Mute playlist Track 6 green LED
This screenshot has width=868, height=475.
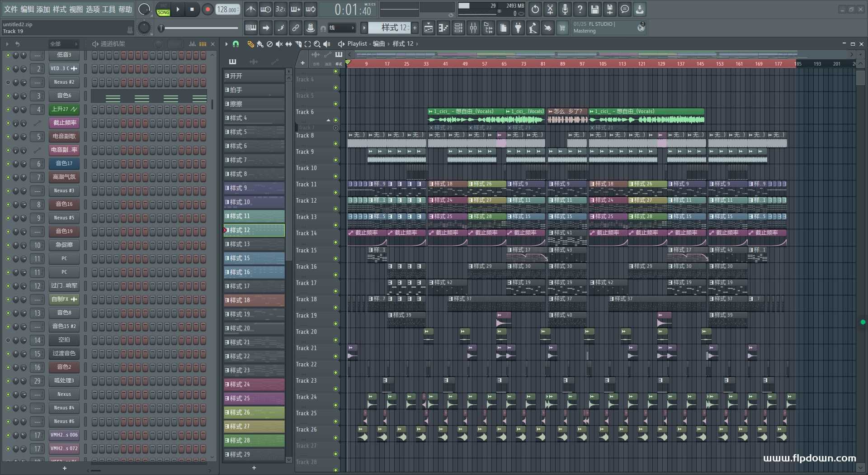[335, 120]
